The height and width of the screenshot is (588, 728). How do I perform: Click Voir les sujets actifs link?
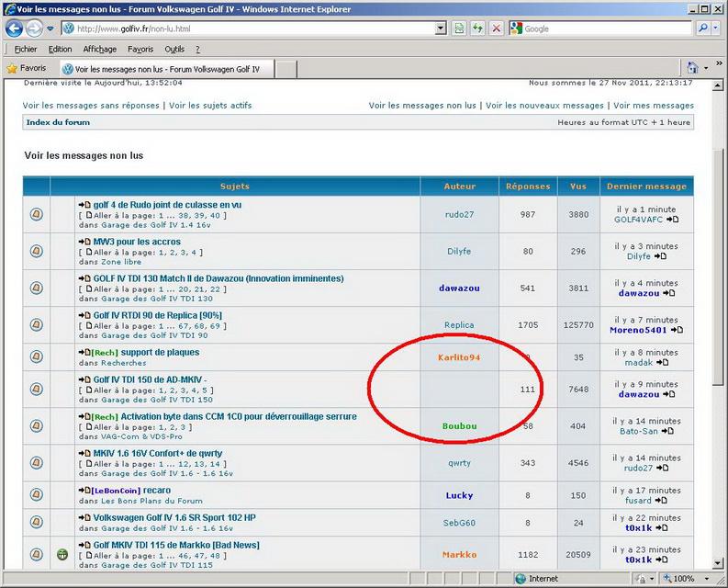210,106
